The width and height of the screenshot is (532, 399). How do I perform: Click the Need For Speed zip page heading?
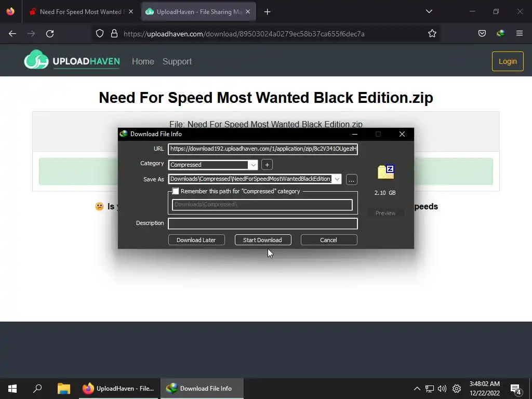266,98
